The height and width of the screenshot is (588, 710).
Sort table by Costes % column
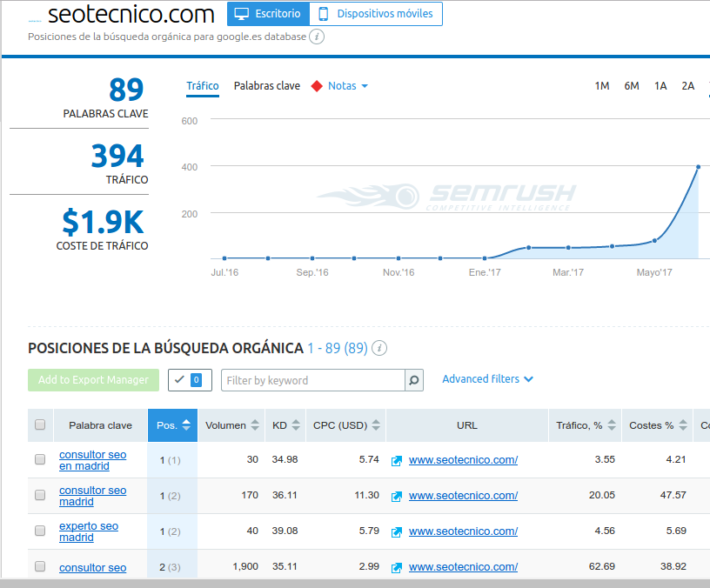tap(658, 425)
